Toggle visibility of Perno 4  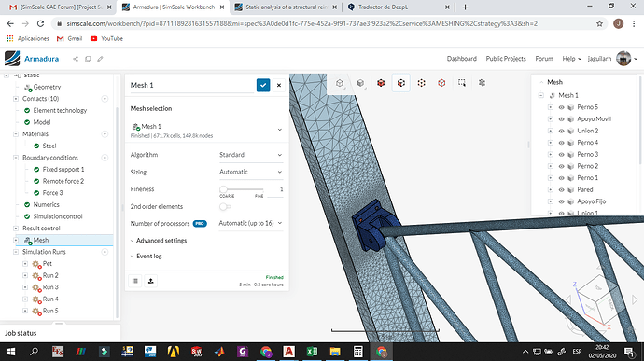click(x=561, y=143)
